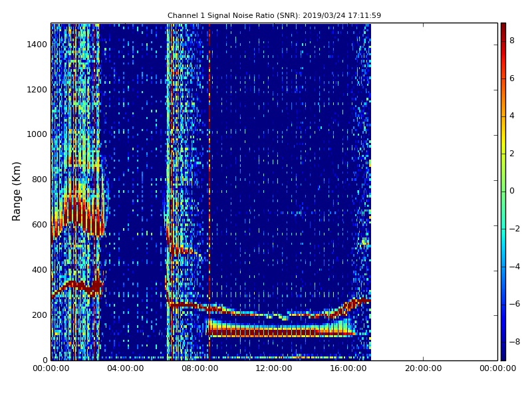This screenshot has width=532, height=399.
Task: Click the colorbar value 2 label
Action: point(512,154)
